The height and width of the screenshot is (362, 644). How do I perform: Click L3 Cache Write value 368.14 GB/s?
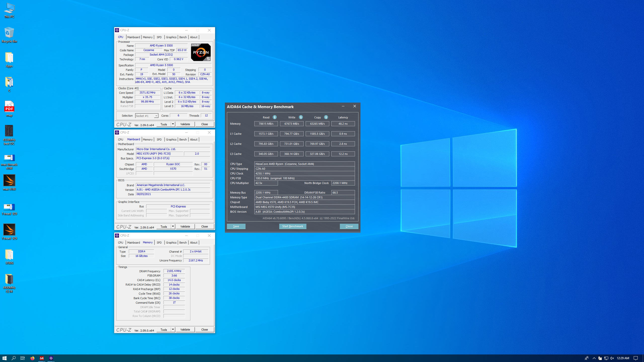tap(292, 154)
